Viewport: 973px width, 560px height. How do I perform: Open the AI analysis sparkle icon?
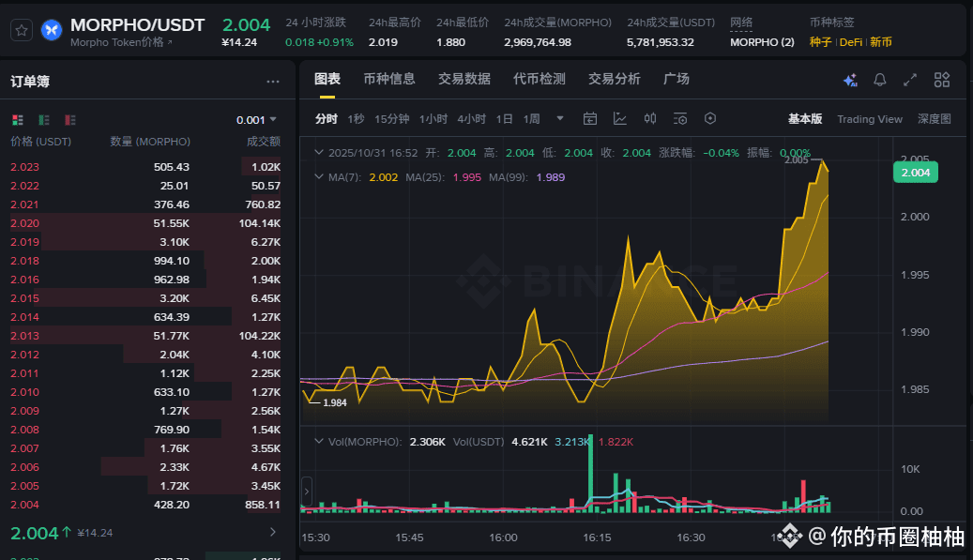click(x=850, y=80)
